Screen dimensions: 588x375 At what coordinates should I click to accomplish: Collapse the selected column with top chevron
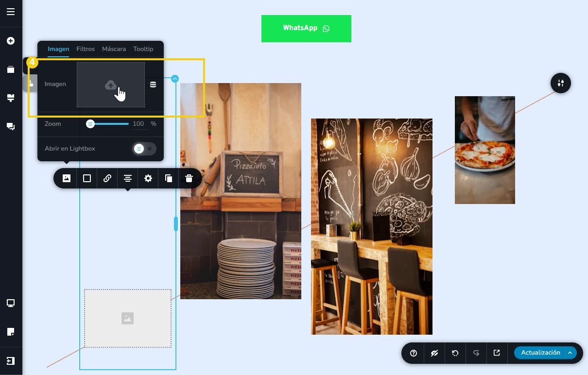[175, 79]
